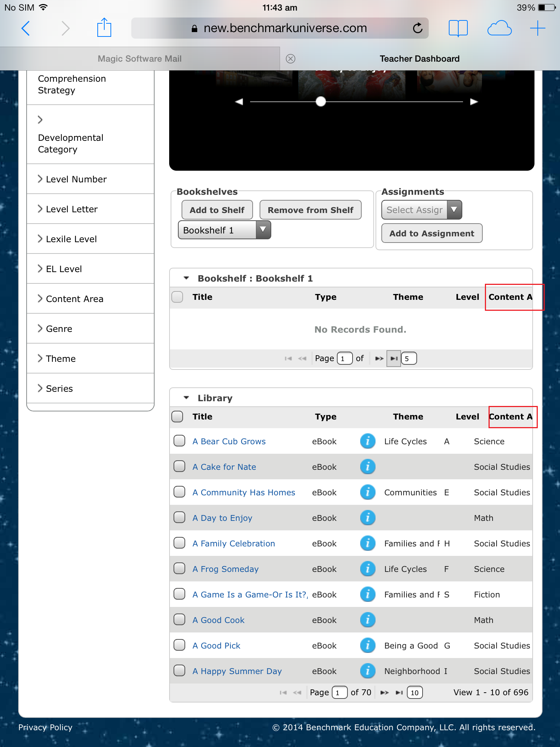This screenshot has height=747, width=560.
Task: Reload the page with refresh icon
Action: point(418,28)
